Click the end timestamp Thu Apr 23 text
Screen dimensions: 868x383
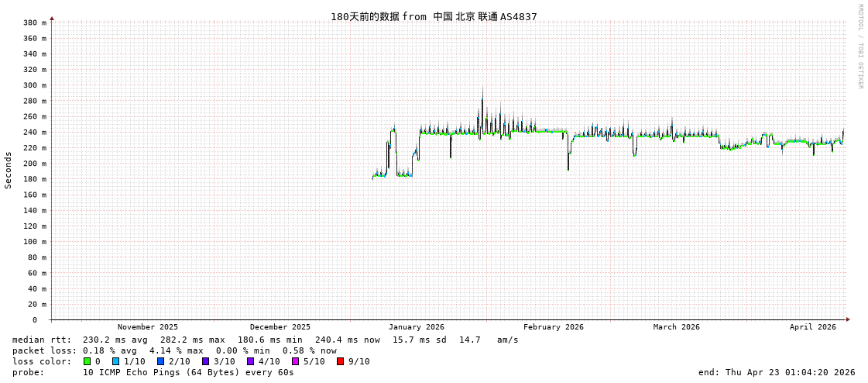(776, 372)
